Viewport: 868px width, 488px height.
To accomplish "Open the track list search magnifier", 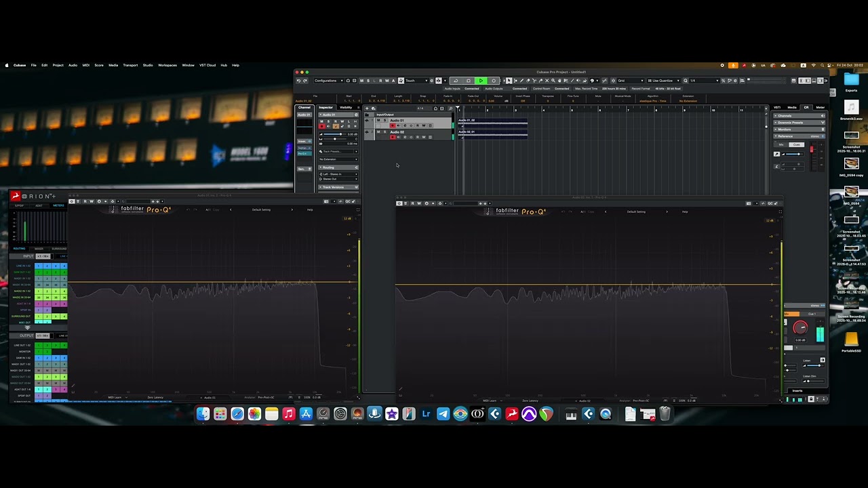I will point(450,108).
